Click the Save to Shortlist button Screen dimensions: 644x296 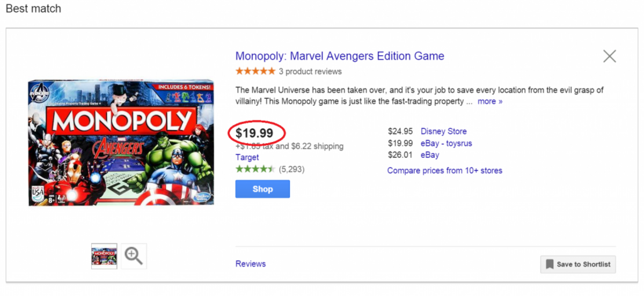[x=578, y=264]
